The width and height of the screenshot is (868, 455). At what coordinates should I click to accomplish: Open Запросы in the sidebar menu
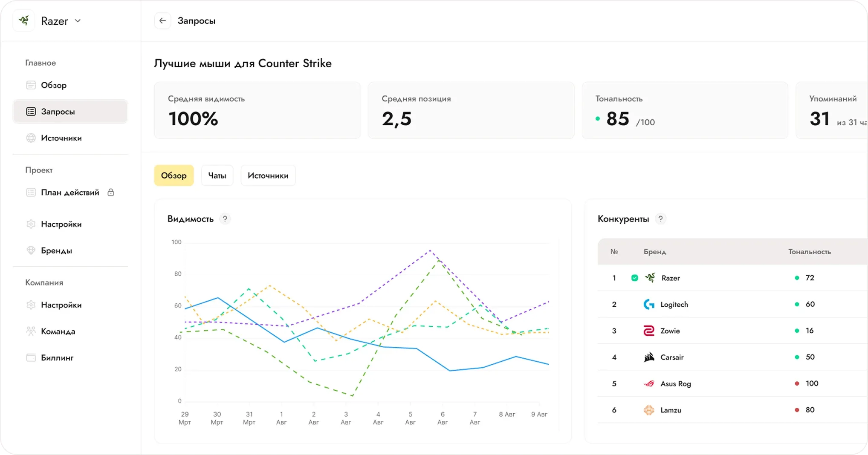70,112
